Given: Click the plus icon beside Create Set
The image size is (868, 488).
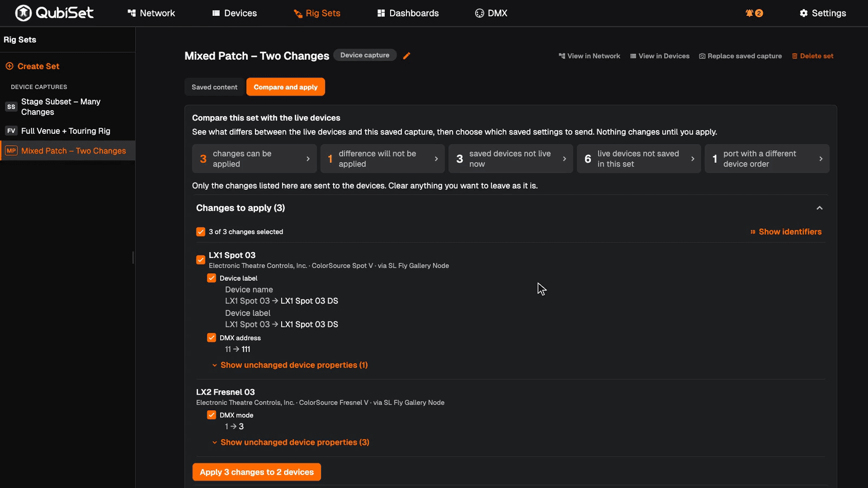Looking at the screenshot, I should 9,66.
